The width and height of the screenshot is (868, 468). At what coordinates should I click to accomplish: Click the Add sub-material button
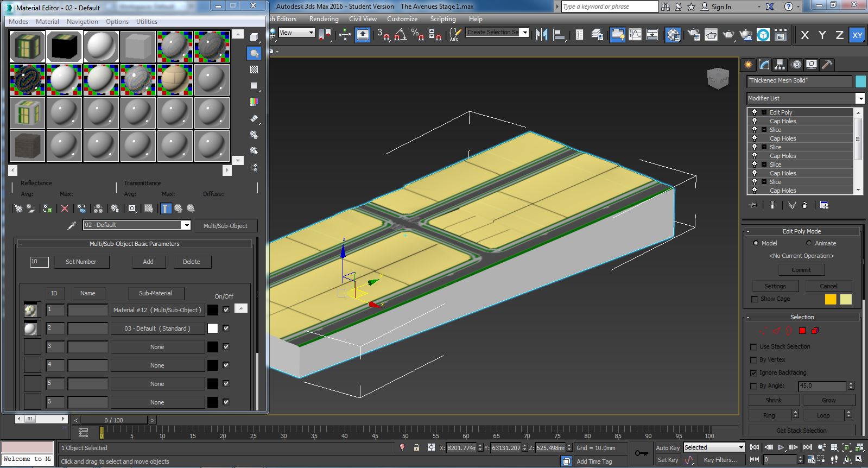[148, 262]
